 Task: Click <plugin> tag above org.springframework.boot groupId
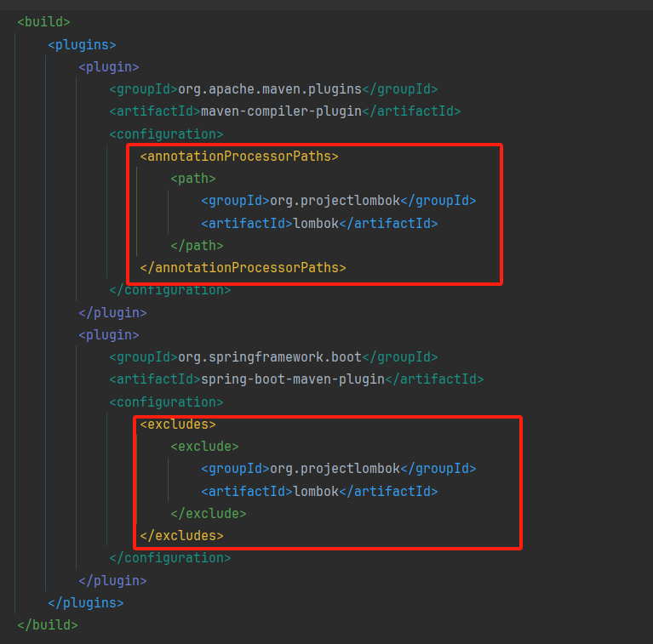(109, 335)
